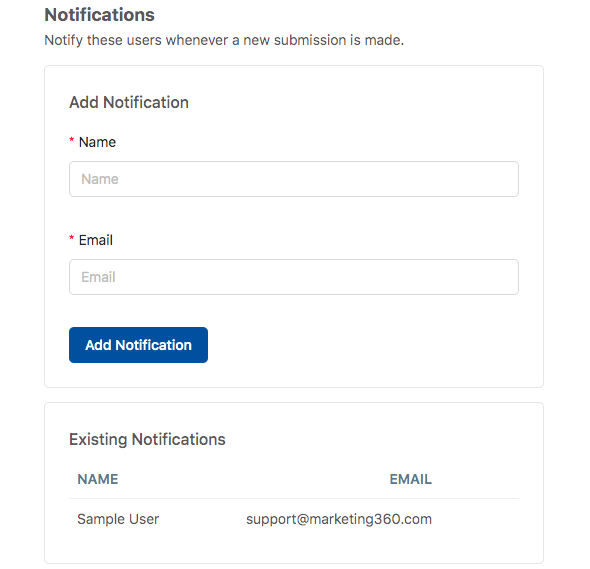Click the Email field label
The height and width of the screenshot is (569, 590).
click(96, 240)
